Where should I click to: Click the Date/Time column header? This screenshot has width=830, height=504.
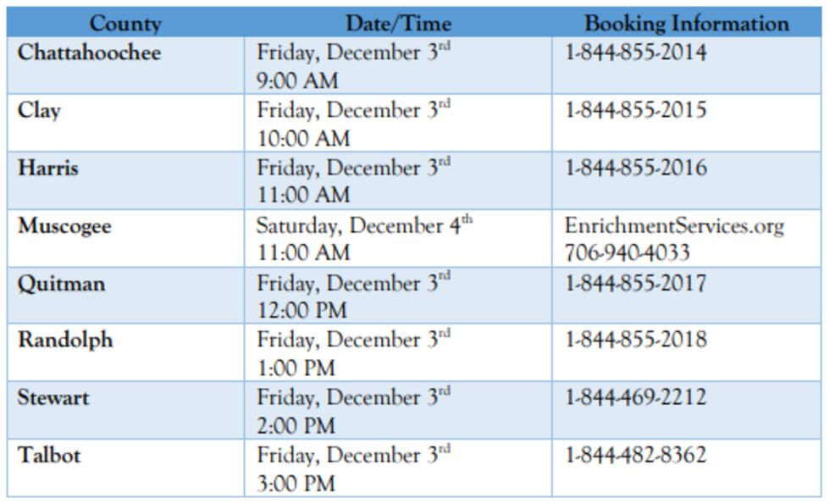click(x=398, y=23)
